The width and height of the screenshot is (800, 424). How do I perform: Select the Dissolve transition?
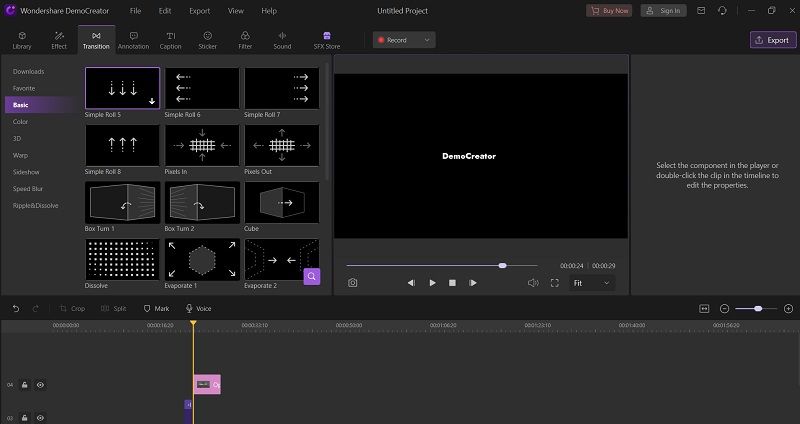[122, 260]
